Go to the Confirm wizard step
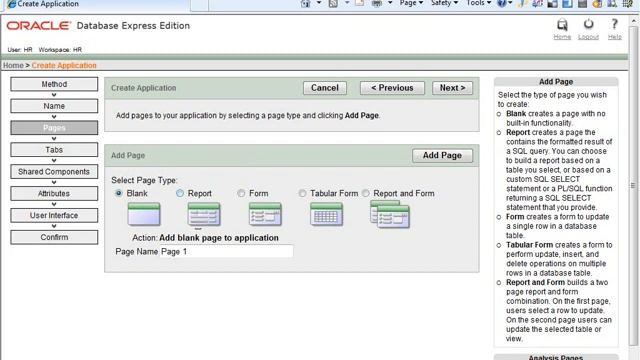640x360 pixels. pyautogui.click(x=54, y=237)
